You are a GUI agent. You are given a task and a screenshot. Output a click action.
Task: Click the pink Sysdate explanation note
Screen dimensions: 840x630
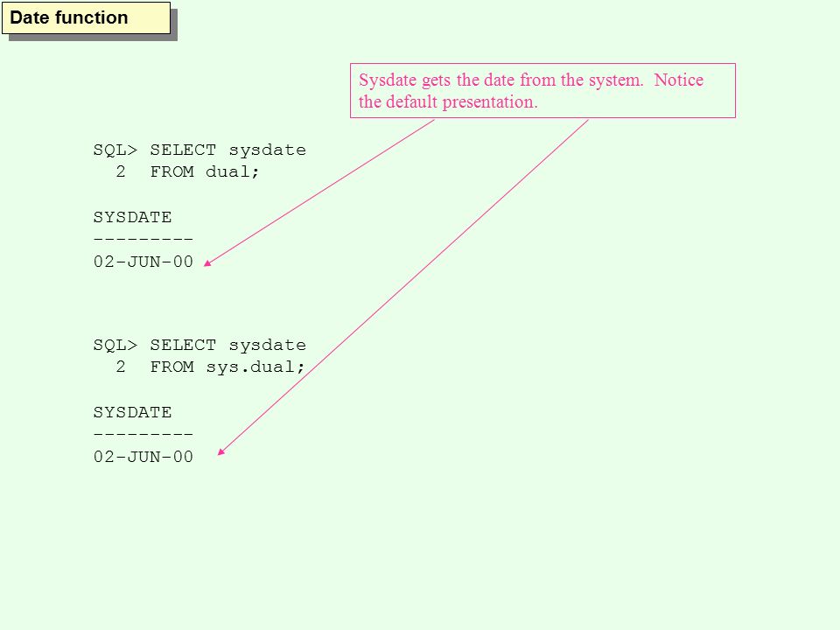[x=542, y=90]
